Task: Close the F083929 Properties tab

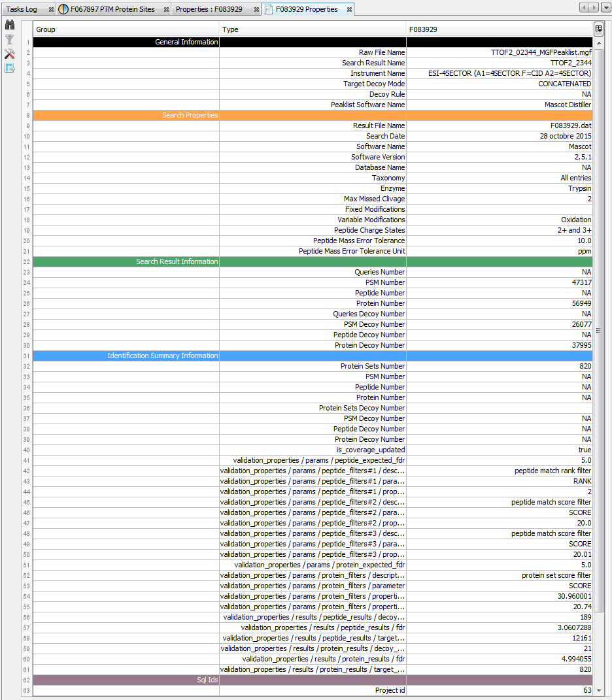Action: [349, 9]
